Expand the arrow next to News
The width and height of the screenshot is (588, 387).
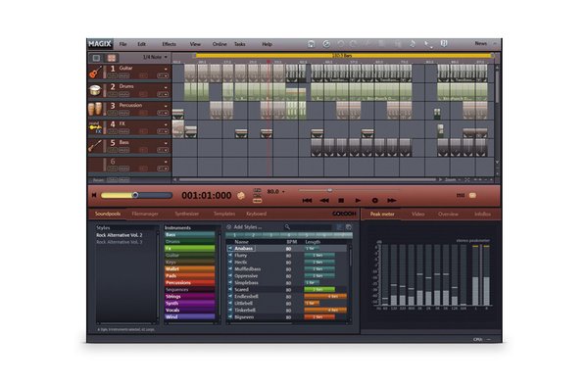tap(495, 44)
